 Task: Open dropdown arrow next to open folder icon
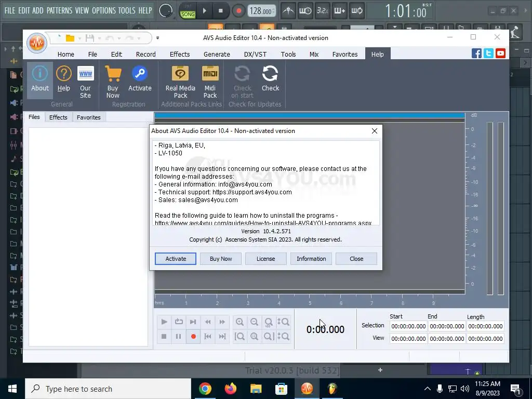79,38
